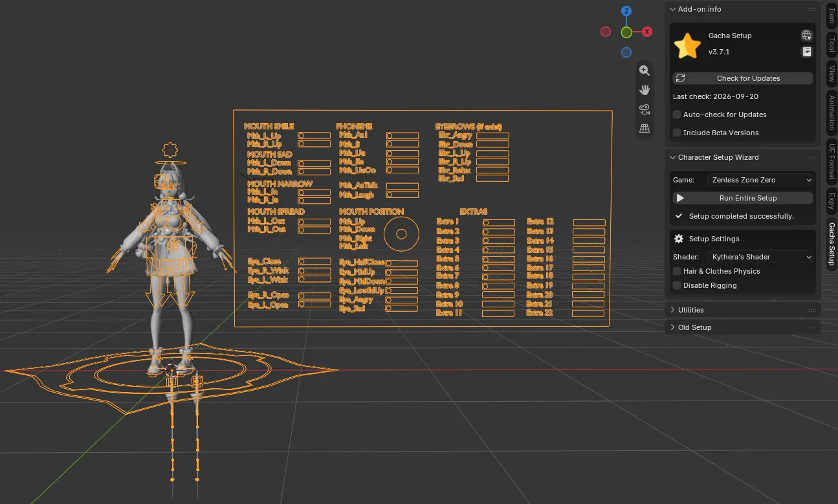Click the green Y axis gizmo
Screen dimensions: 838x504
coord(626,32)
